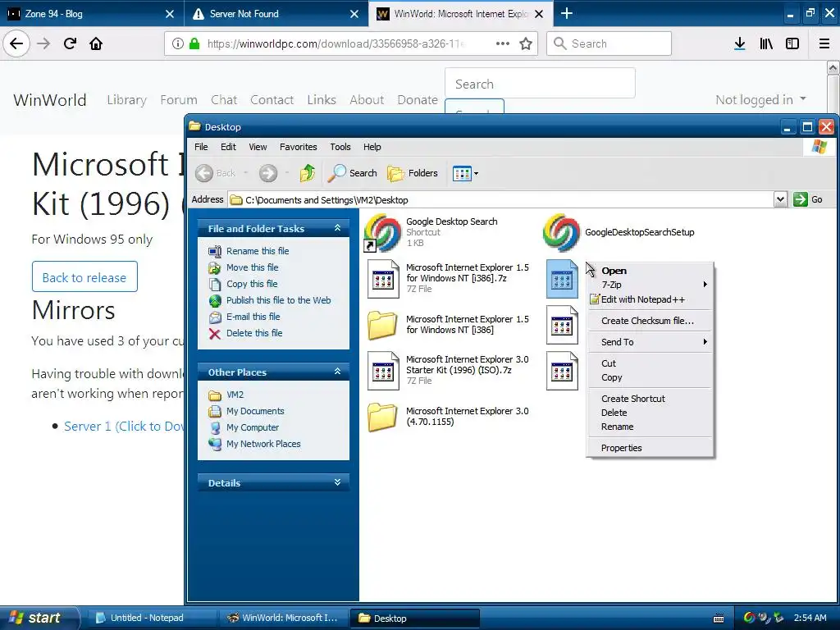Toggle the Folders pane button
The image size is (840, 630).
click(413, 173)
